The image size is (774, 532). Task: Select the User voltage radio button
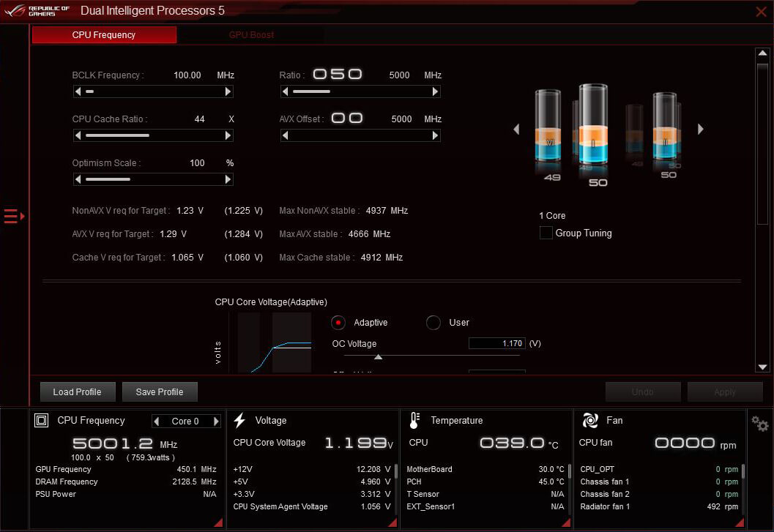(x=433, y=323)
